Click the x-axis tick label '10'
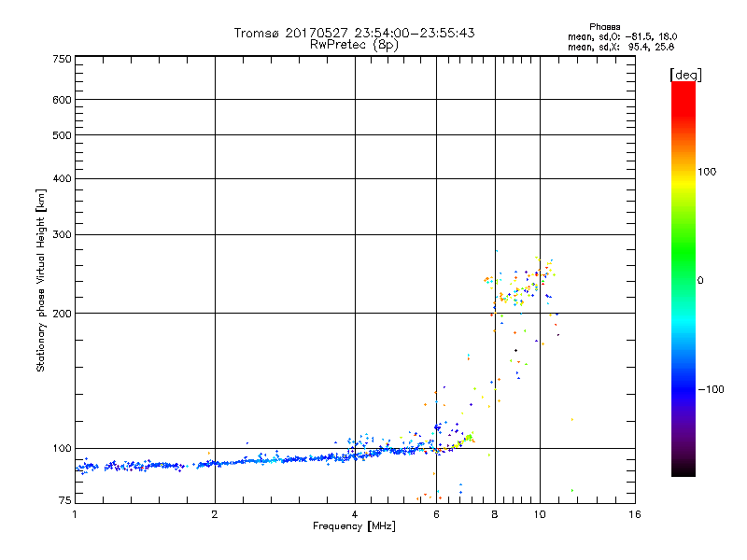The image size is (747, 560). click(540, 514)
